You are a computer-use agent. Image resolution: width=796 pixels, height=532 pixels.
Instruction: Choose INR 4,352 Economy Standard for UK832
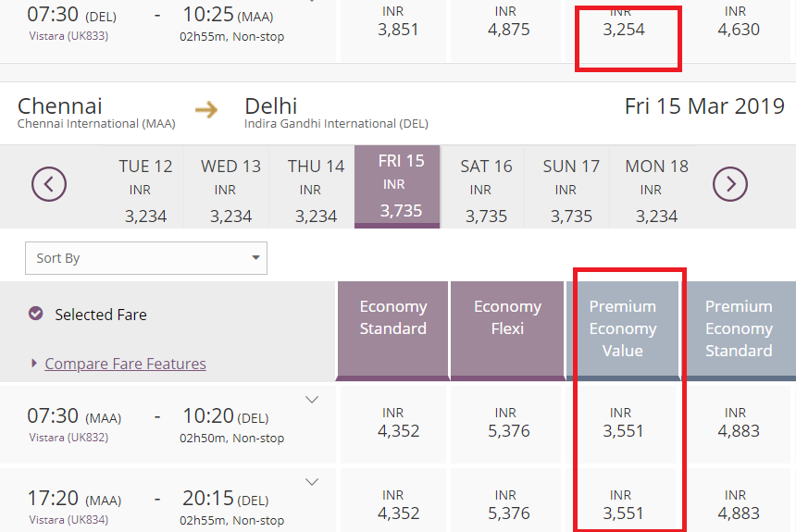(x=398, y=423)
